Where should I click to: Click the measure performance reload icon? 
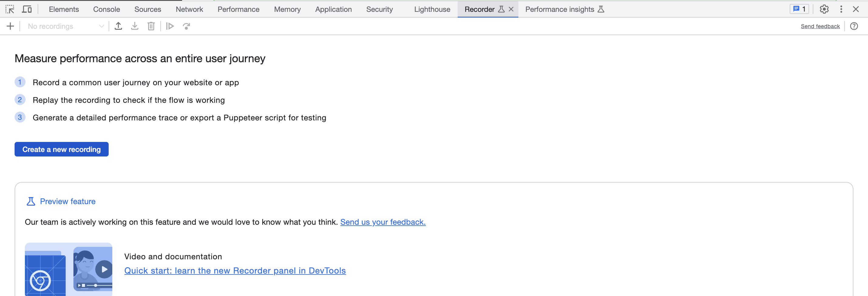pos(186,26)
